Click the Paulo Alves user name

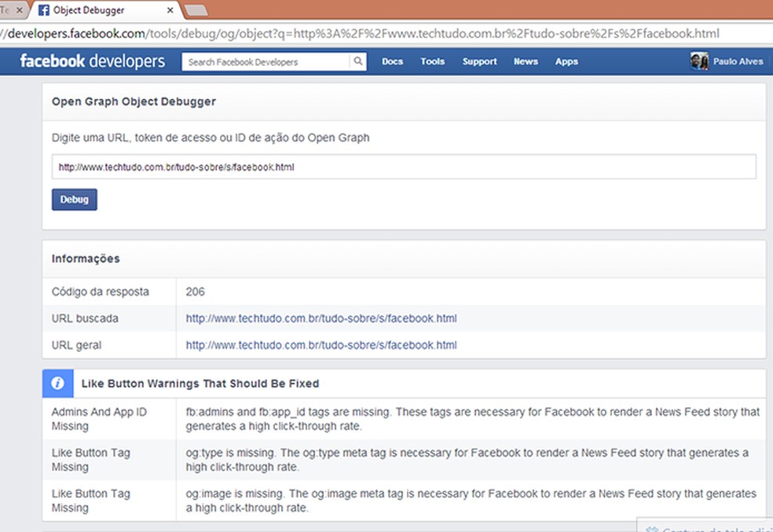tap(738, 61)
